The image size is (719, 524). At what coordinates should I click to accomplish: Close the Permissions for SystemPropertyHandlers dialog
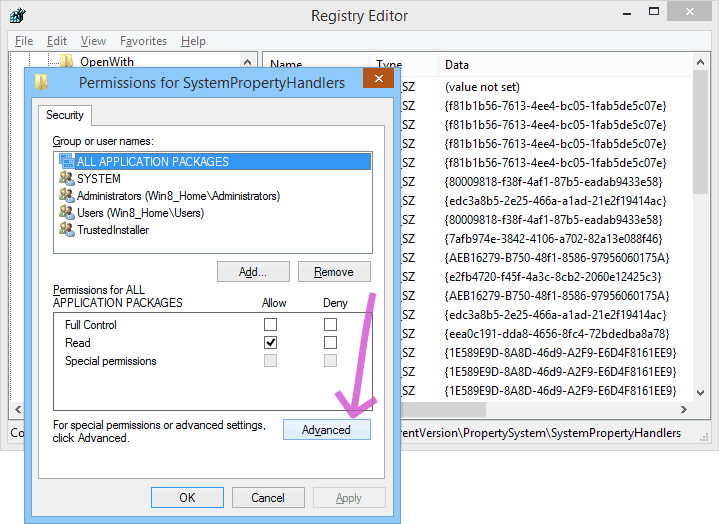coord(378,78)
